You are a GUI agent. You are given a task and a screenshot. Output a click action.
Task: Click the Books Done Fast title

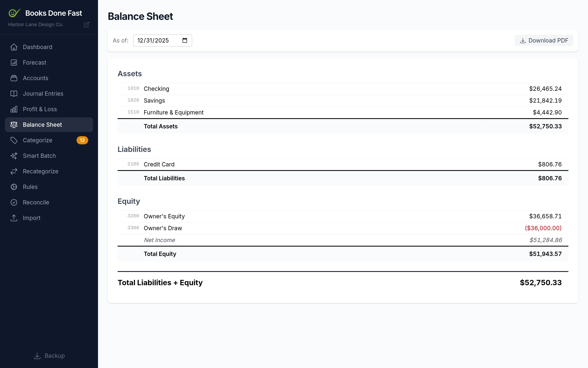click(54, 13)
